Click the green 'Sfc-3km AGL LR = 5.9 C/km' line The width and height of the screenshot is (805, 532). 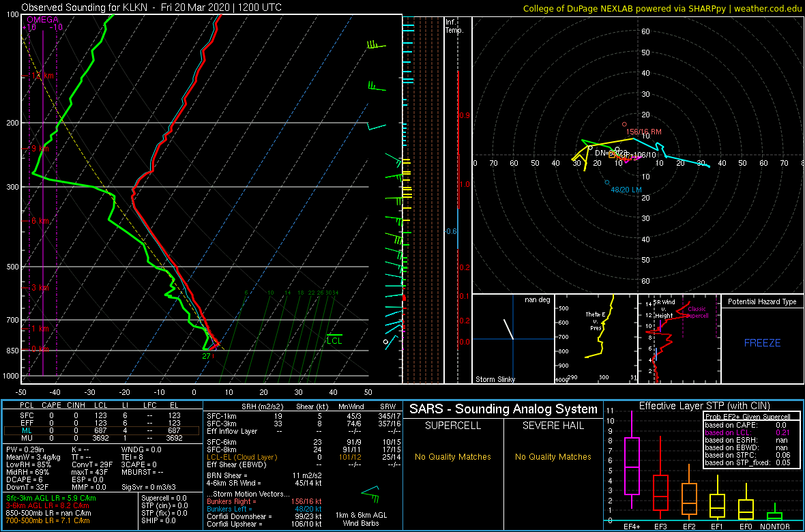pos(51,498)
